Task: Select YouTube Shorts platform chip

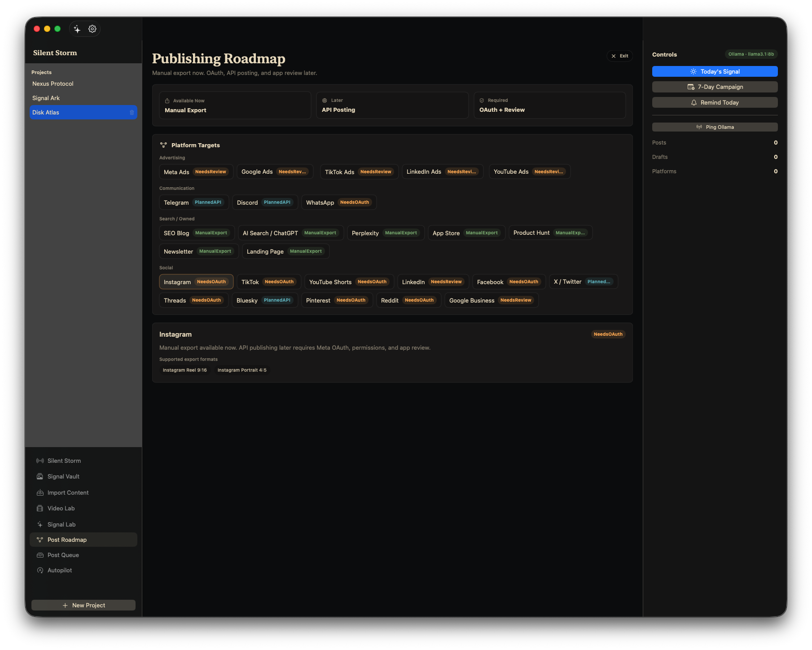Action: coord(349,282)
